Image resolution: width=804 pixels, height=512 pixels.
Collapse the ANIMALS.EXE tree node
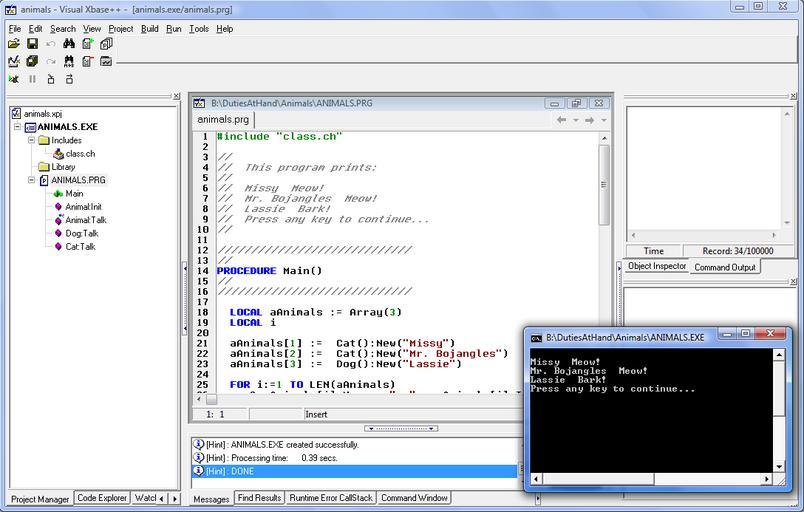(x=17, y=127)
